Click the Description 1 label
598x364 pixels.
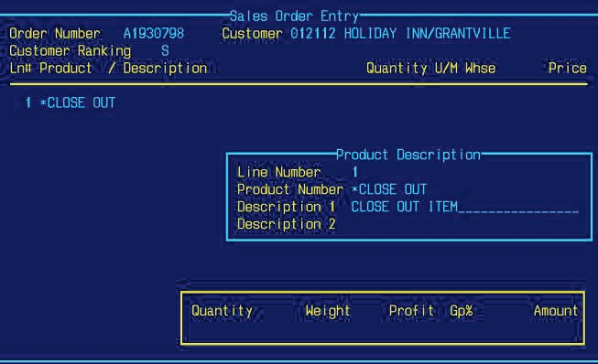point(286,207)
